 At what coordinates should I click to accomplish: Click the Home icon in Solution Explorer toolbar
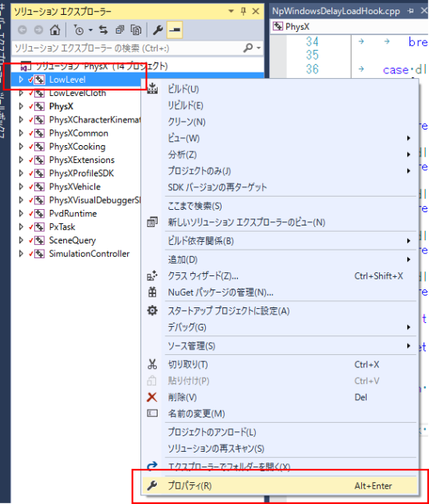[55, 30]
